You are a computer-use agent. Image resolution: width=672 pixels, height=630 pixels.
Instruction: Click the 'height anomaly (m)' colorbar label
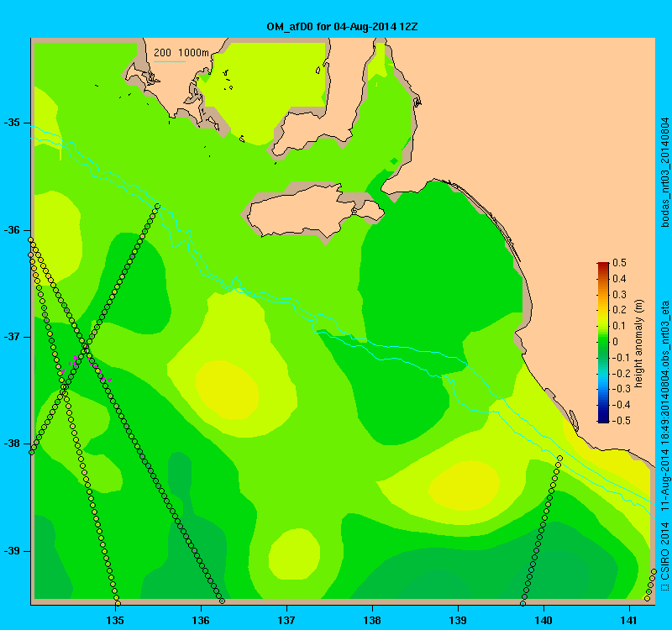click(639, 343)
